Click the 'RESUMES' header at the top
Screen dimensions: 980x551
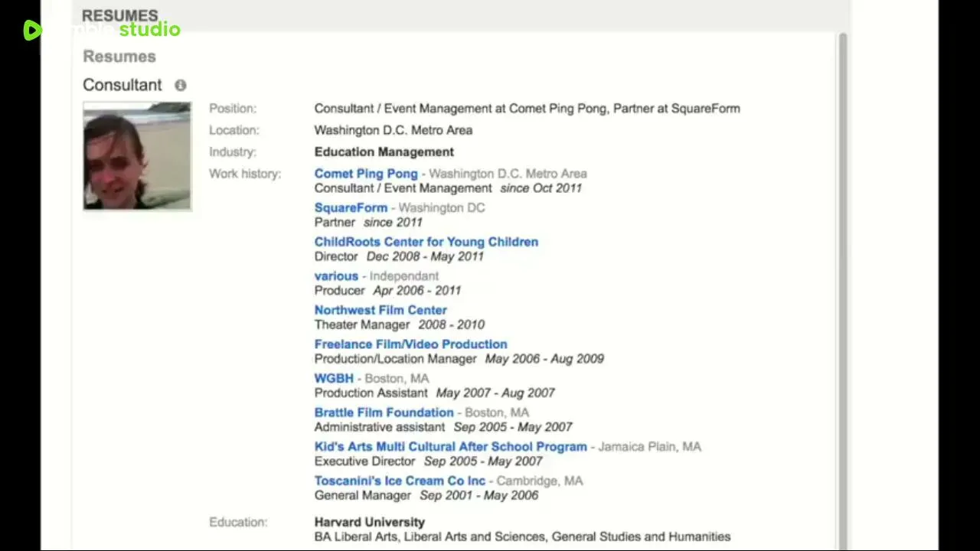(120, 15)
